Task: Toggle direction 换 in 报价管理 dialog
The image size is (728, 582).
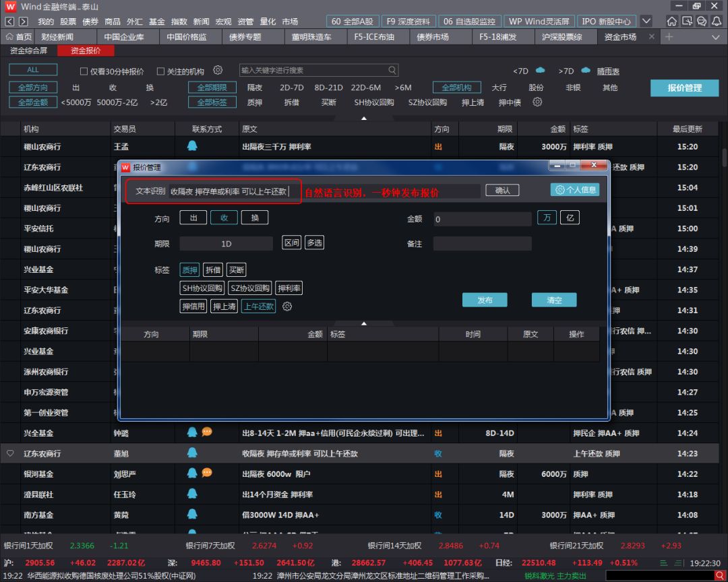Action: point(255,218)
